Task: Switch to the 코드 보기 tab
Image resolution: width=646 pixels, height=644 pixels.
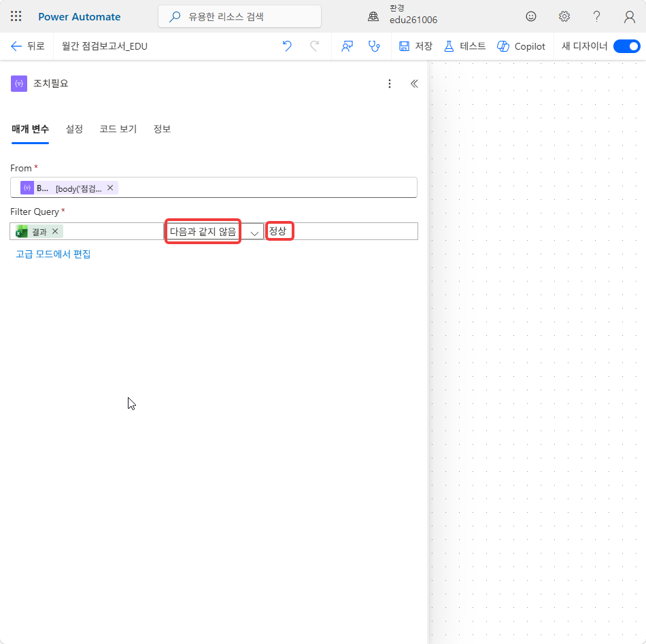Action: tap(118, 129)
